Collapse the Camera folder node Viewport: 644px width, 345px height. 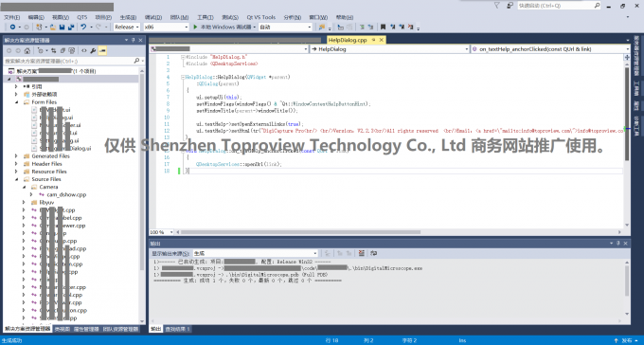click(25, 187)
